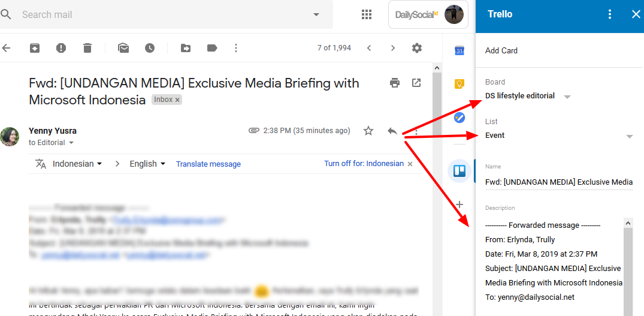Click the Search mail field

(x=167, y=15)
